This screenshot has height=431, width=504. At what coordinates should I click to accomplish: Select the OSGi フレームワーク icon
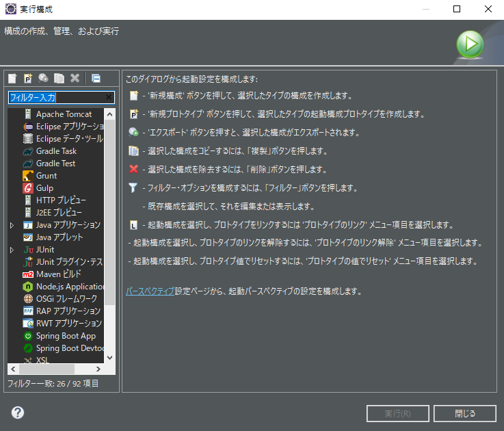tap(28, 298)
